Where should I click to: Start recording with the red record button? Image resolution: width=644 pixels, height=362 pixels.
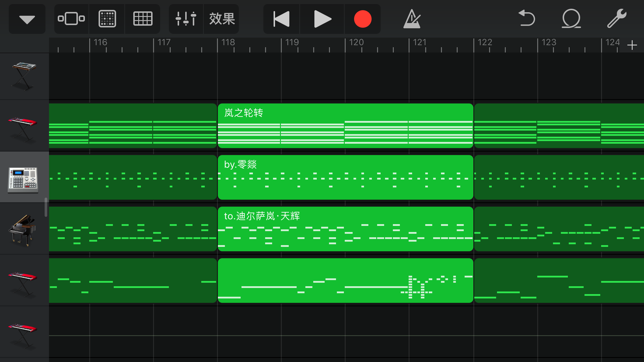tap(363, 19)
